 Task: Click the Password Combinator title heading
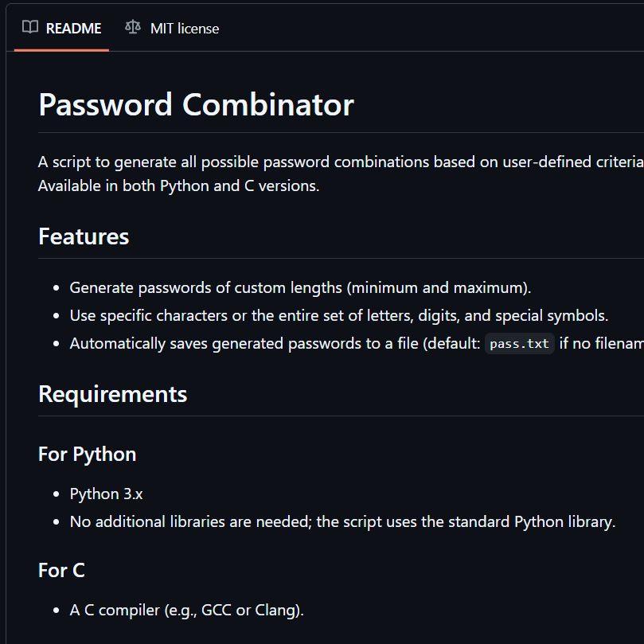(196, 105)
